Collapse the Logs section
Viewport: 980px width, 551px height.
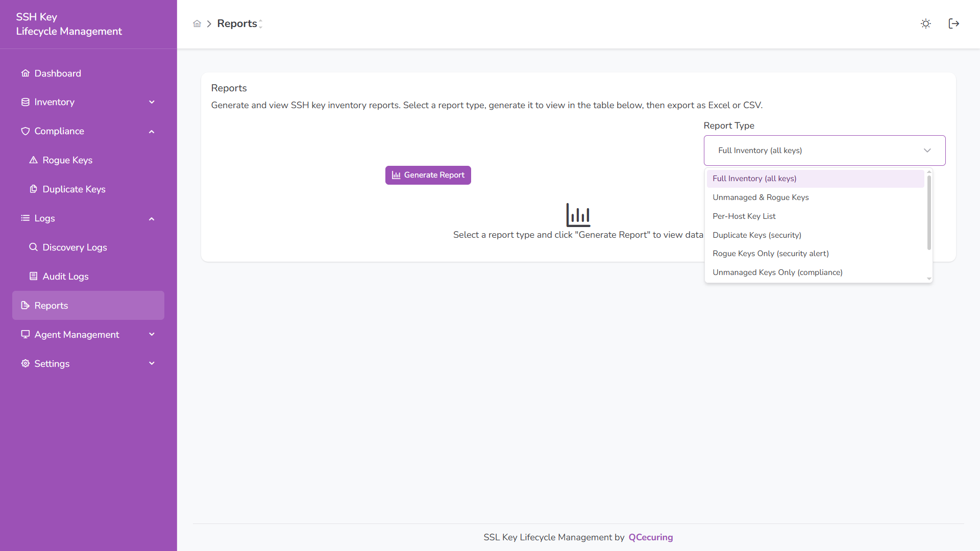(x=152, y=218)
